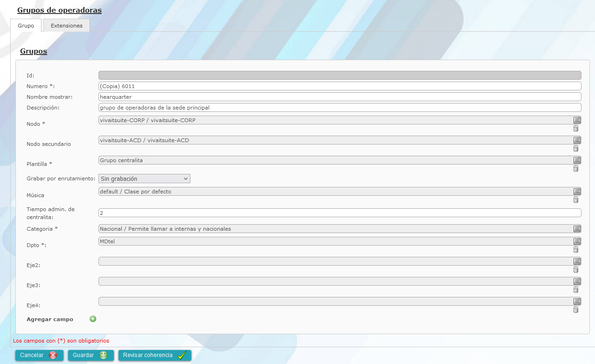Open list selector for Nodo secundario
Screen dimensions: 595x364
tap(577, 140)
